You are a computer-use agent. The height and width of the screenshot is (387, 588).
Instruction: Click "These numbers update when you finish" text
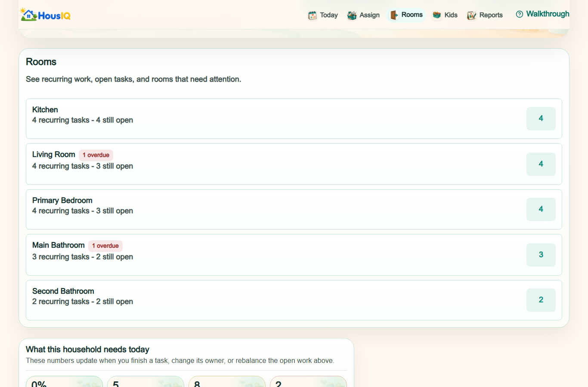click(180, 361)
